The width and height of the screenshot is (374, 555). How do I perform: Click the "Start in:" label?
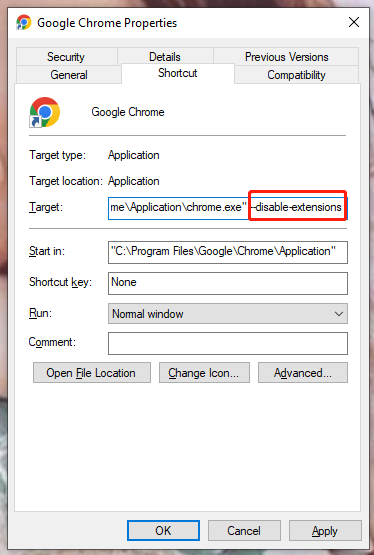47,251
